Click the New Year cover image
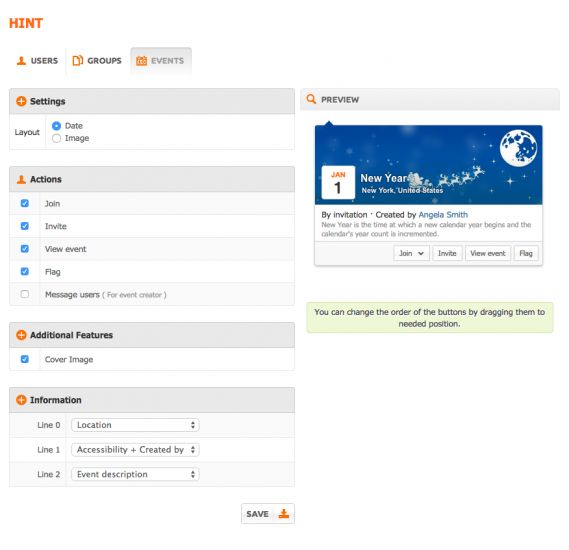This screenshot has width=569, height=550. 429,165
